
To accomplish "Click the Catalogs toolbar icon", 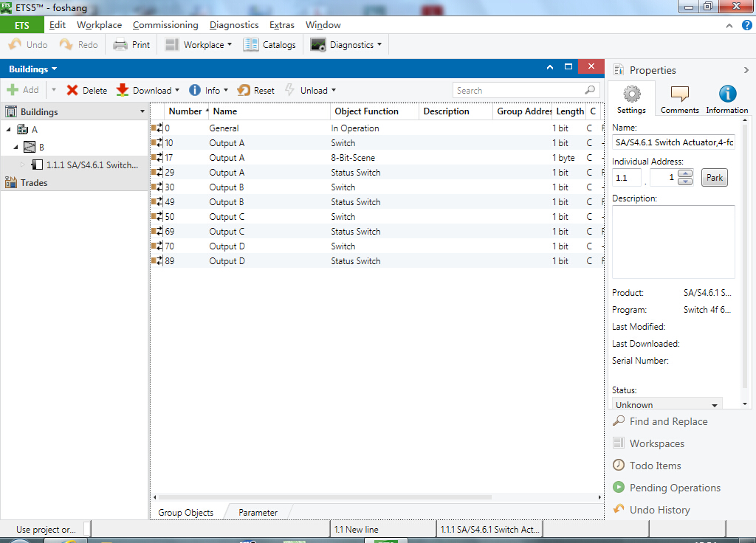I will 251,45.
